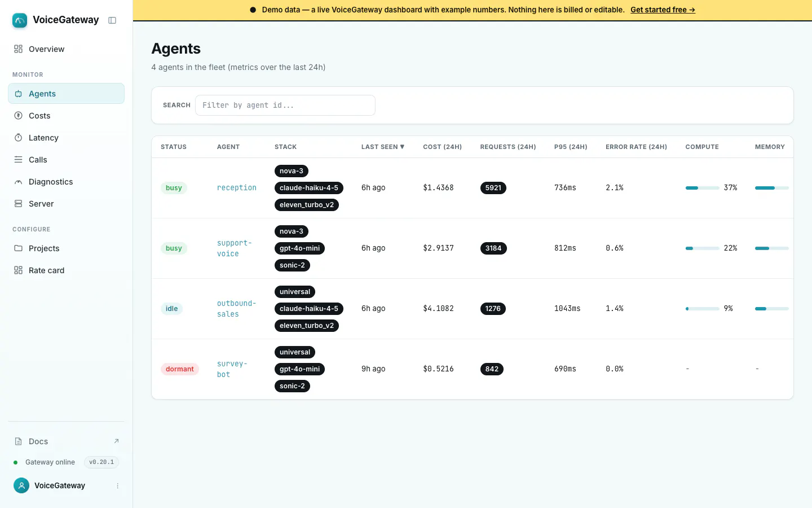The width and height of the screenshot is (812, 508).
Task: Click the green gateway online status dot
Action: click(x=15, y=462)
